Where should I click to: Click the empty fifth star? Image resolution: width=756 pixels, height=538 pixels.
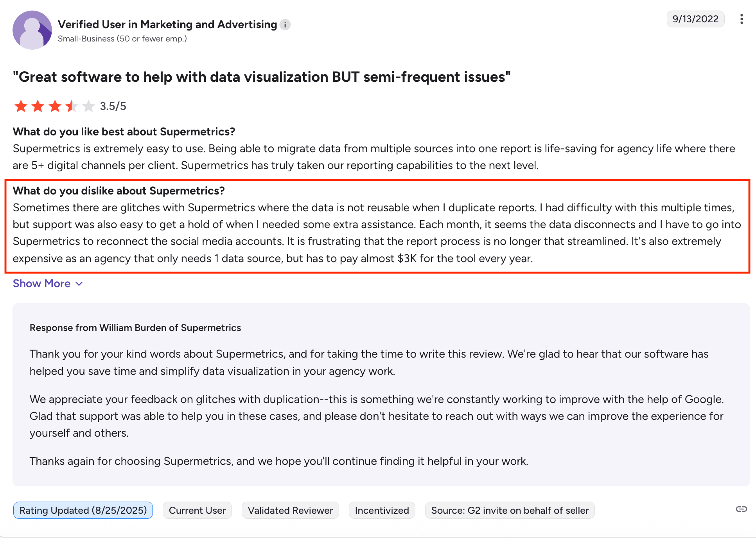(89, 106)
